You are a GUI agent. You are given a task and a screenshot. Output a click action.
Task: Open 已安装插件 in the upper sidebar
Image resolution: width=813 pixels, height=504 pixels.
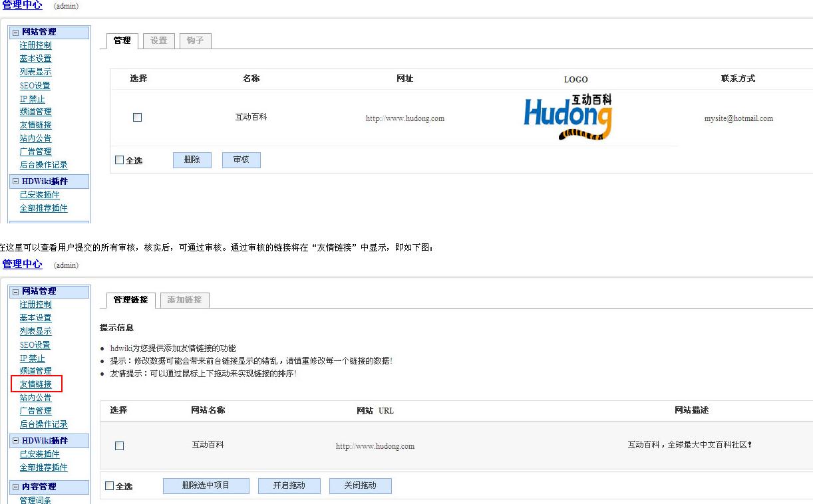coord(39,195)
